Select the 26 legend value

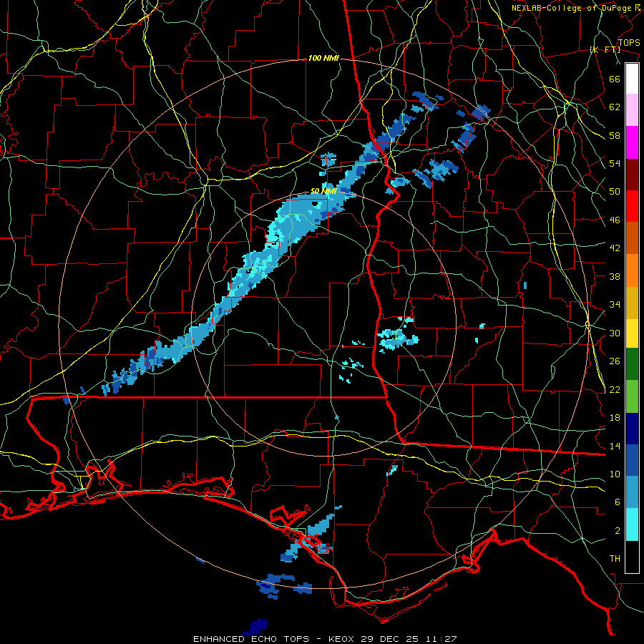click(x=615, y=361)
